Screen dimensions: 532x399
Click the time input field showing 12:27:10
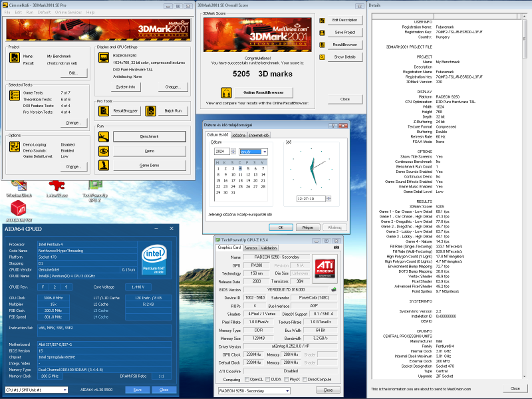(311, 199)
